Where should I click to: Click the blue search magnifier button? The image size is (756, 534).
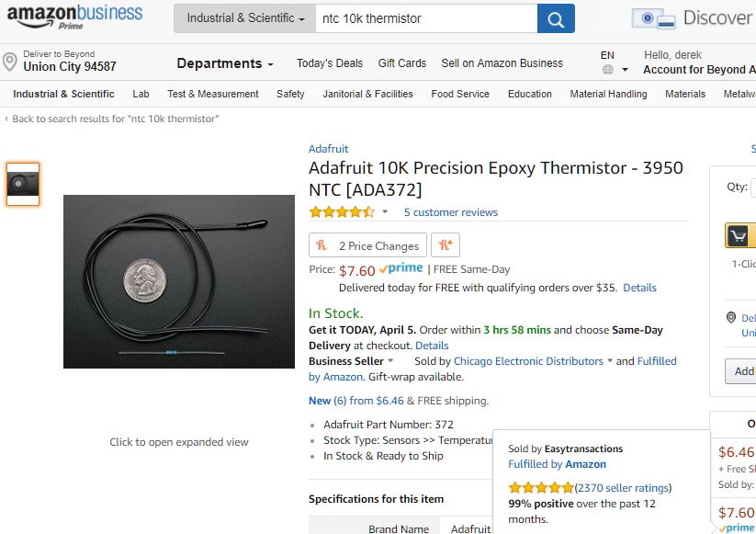point(556,18)
